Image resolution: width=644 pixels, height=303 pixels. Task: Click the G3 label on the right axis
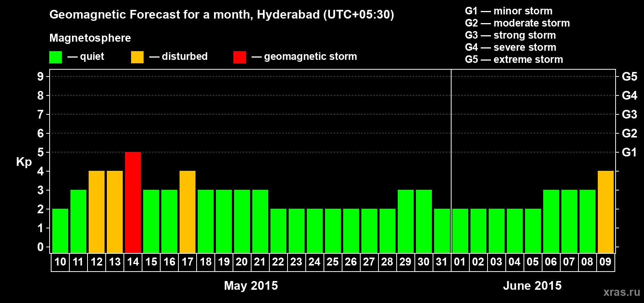[x=630, y=114]
